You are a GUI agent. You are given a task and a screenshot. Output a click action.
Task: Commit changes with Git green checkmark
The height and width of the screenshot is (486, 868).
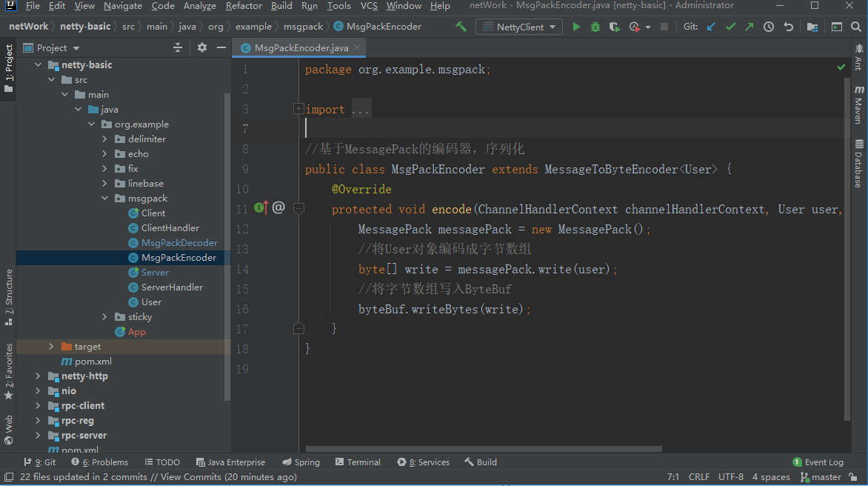point(731,27)
